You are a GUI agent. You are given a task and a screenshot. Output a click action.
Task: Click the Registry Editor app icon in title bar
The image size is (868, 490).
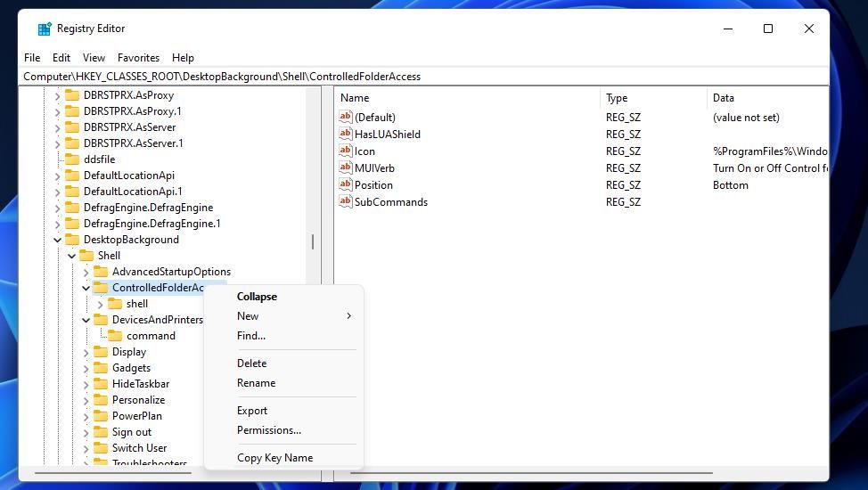click(x=45, y=29)
